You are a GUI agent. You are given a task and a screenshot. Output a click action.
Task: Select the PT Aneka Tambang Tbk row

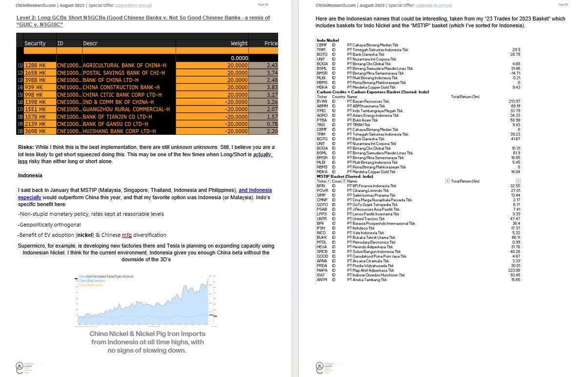pyautogui.click(x=419, y=280)
